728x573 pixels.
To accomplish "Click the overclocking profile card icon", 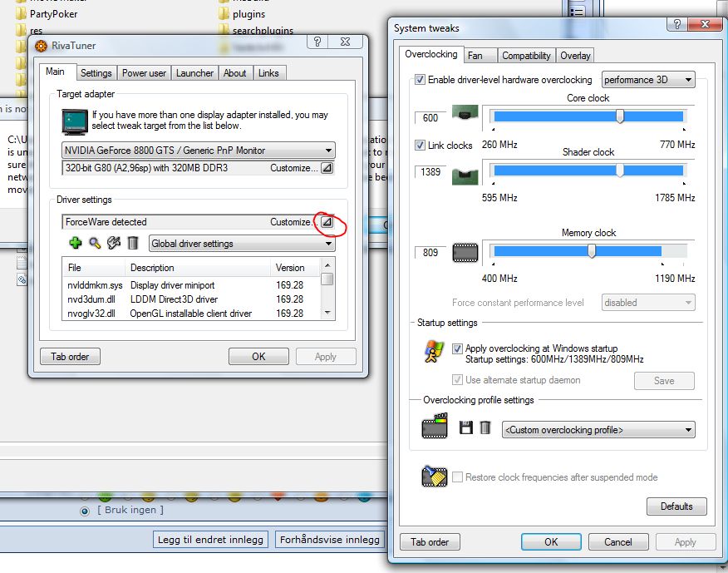I will [435, 426].
